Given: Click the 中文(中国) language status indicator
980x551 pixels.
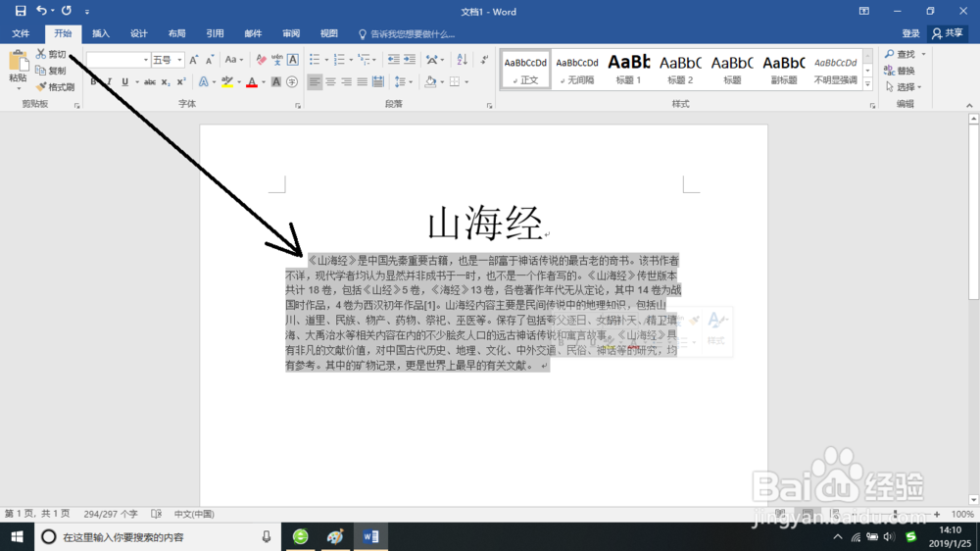Looking at the screenshot, I should tap(194, 514).
